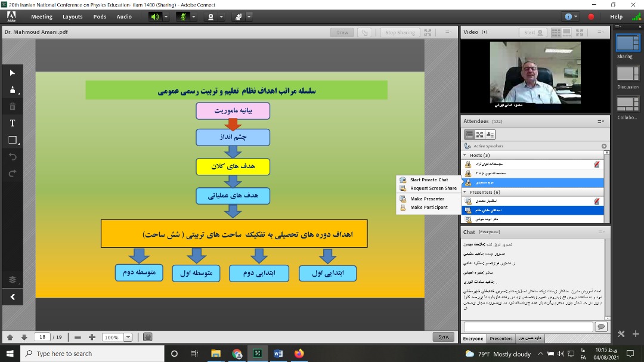Open the zoom percentage dropdown at 100%
The image size is (644, 362).
pyautogui.click(x=128, y=337)
